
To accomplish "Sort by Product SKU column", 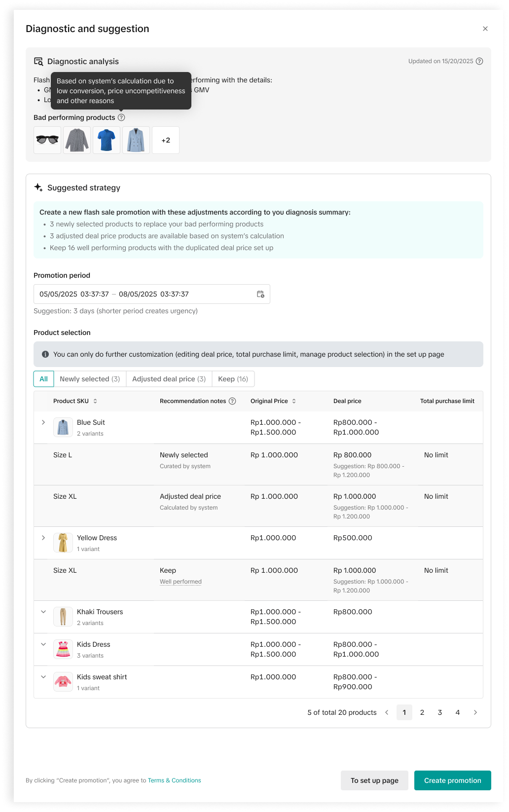I will pyautogui.click(x=95, y=401).
